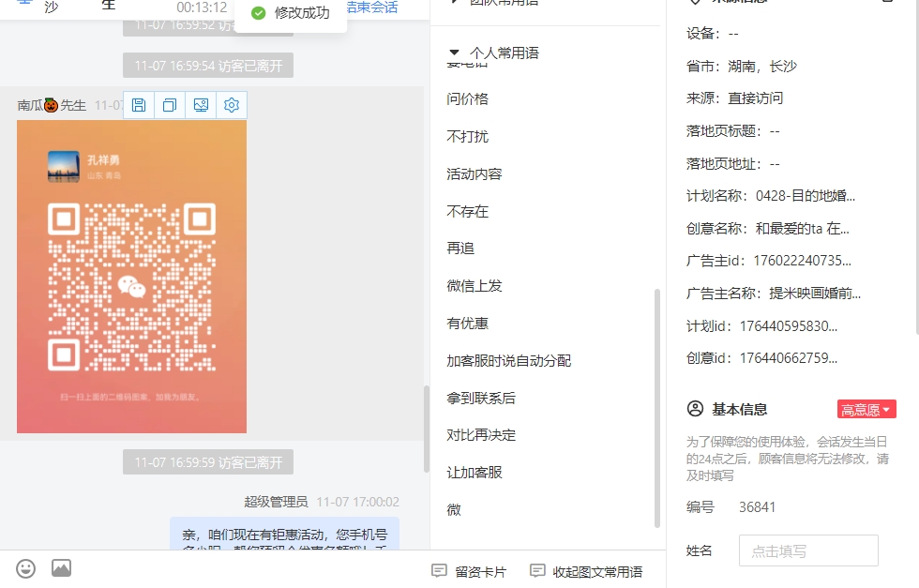Click the 编号 value 36841
This screenshot has height=588, width=919.
pos(758,507)
